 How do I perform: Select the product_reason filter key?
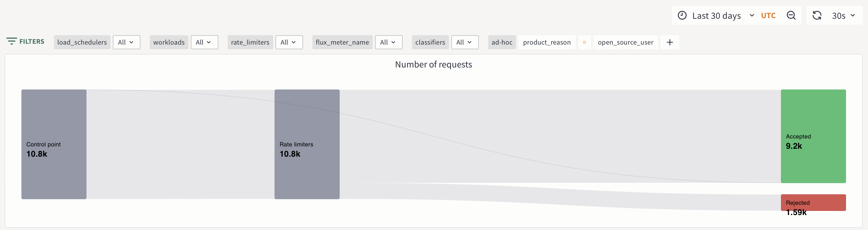(x=547, y=42)
